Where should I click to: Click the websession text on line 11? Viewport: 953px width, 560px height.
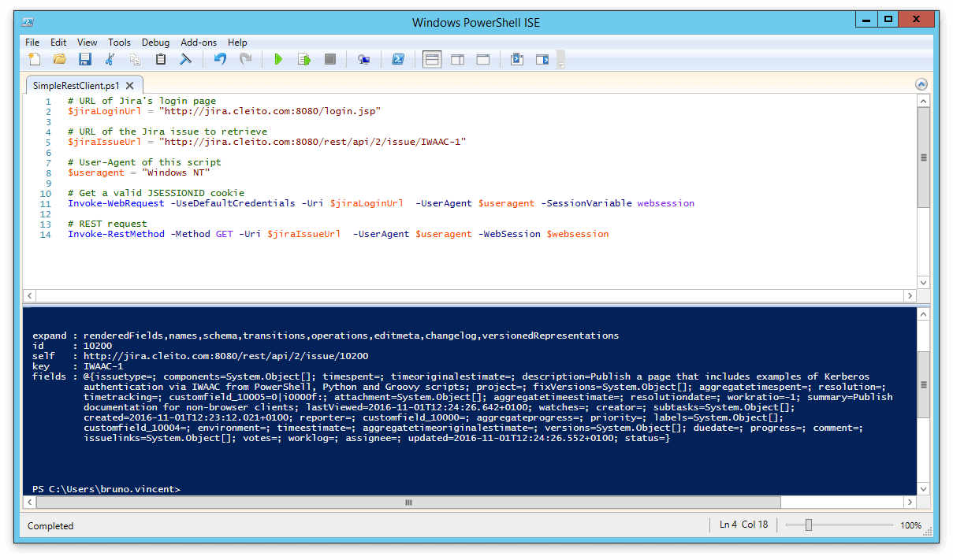666,203
